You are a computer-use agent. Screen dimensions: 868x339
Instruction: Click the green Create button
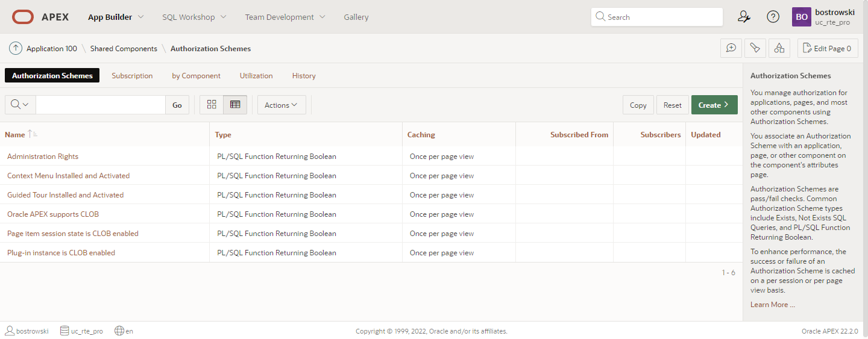pos(714,105)
